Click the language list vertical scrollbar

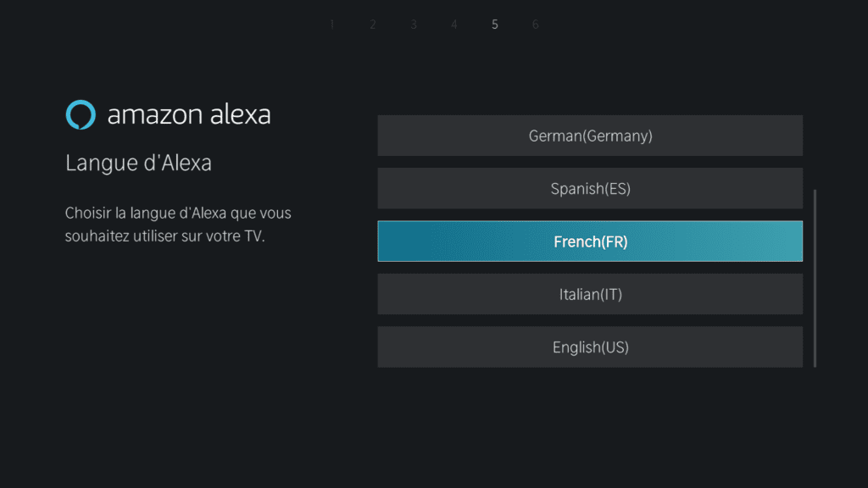click(815, 278)
